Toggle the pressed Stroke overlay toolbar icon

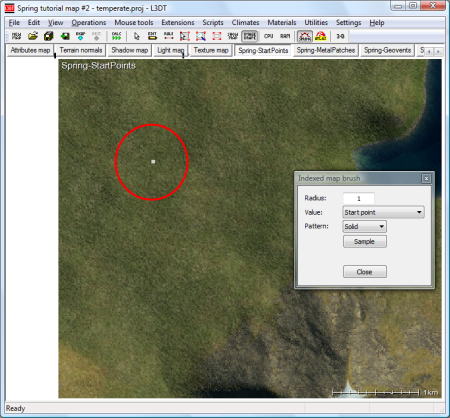(x=250, y=36)
